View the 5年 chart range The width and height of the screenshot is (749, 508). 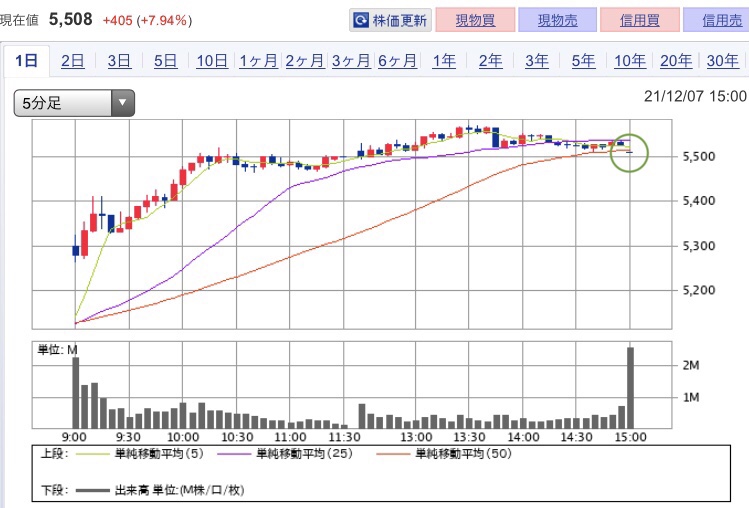coord(583,61)
